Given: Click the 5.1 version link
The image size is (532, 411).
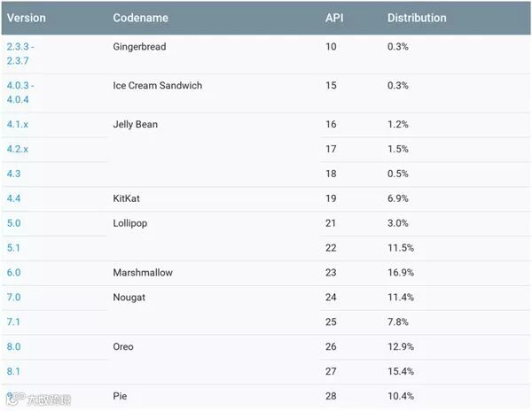Looking at the screenshot, I should [x=13, y=248].
